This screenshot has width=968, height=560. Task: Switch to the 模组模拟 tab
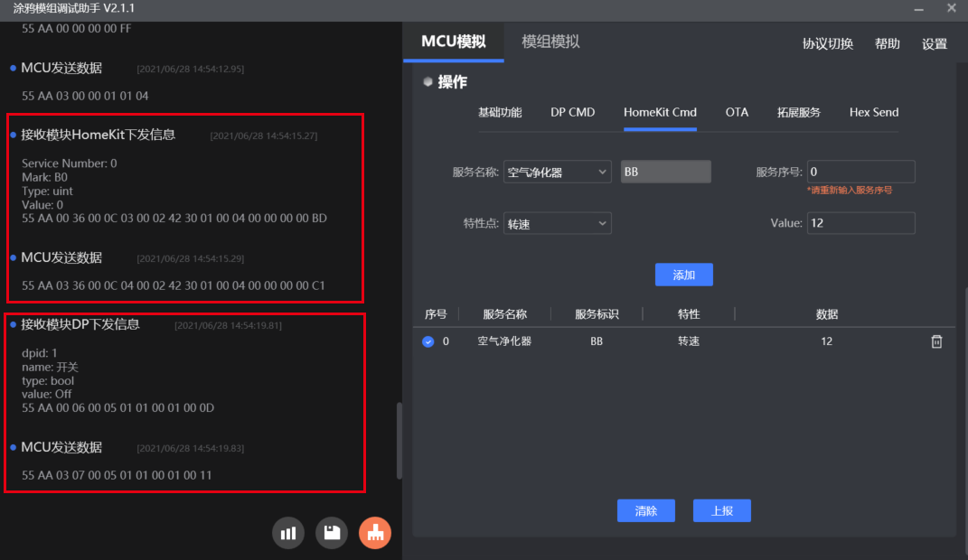click(x=550, y=42)
